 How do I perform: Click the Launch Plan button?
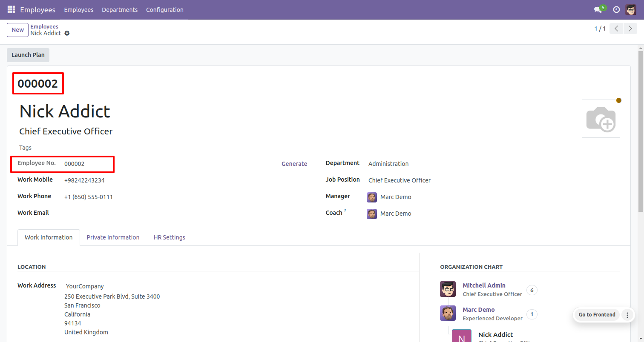click(x=28, y=55)
